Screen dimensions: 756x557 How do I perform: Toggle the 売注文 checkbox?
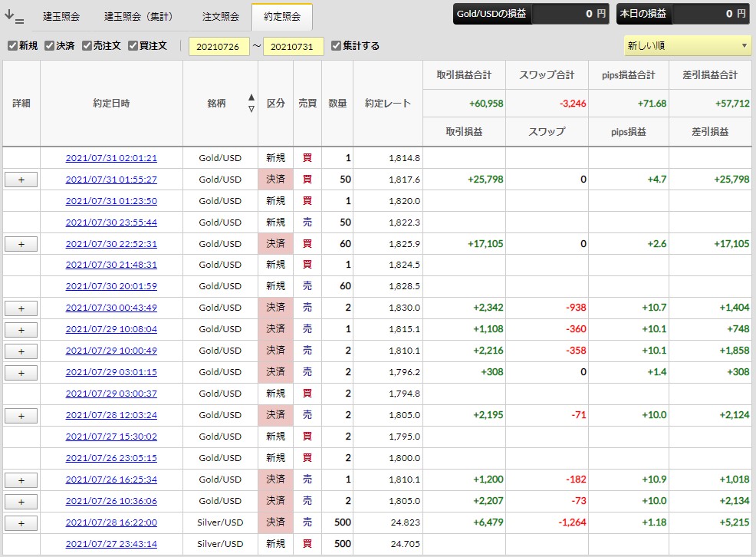87,46
